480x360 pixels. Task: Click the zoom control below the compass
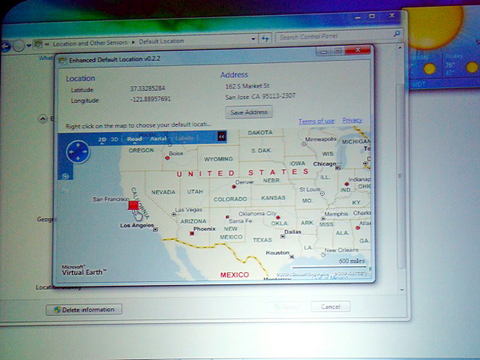[65, 176]
